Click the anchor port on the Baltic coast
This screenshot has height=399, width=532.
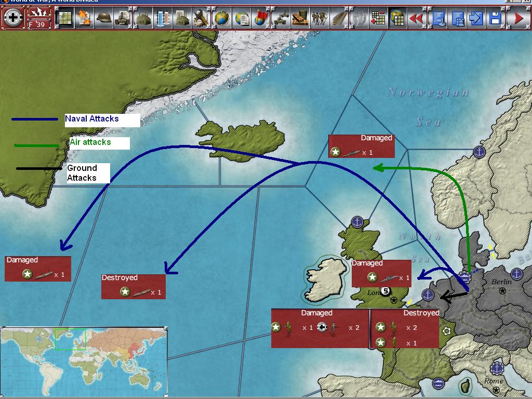516,273
